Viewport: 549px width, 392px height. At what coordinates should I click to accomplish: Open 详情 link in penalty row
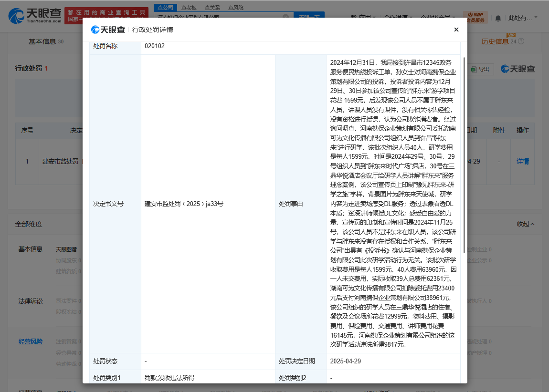point(522,161)
